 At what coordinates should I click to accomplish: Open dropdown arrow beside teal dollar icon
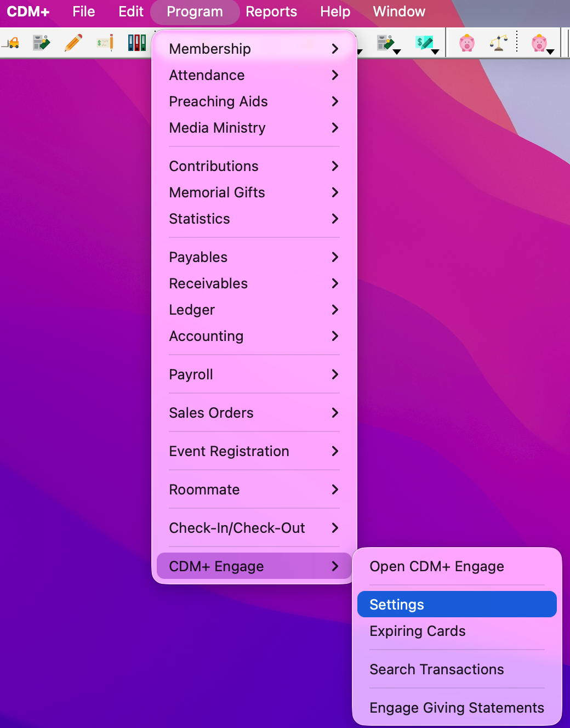[435, 52]
